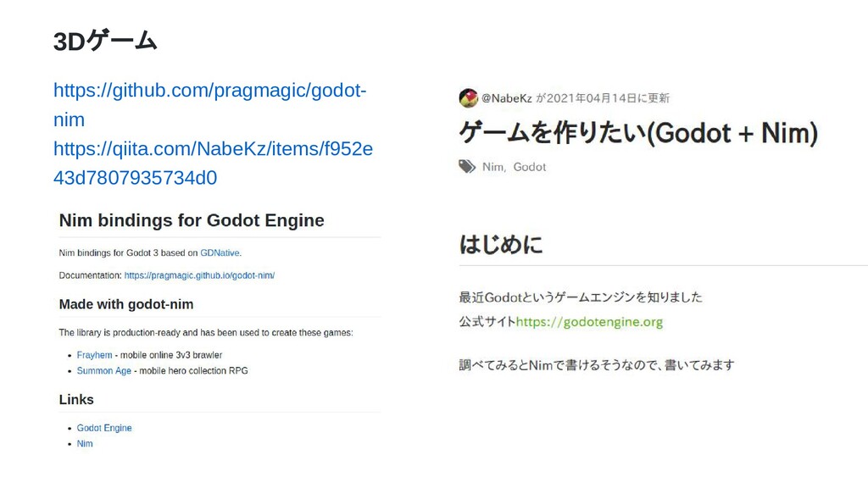Open the github.com/pragmagic/godot-nim URL
The height and width of the screenshot is (488, 868).
pyautogui.click(x=210, y=104)
